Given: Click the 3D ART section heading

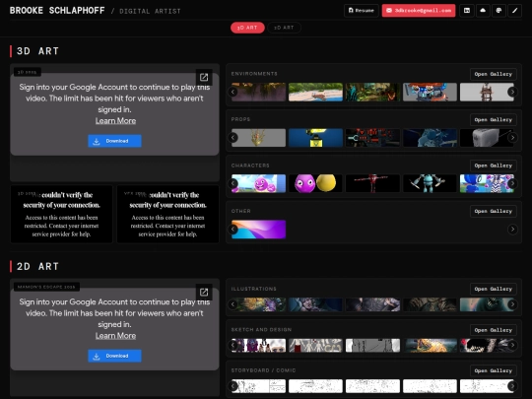Looking at the screenshot, I should 38,51.
